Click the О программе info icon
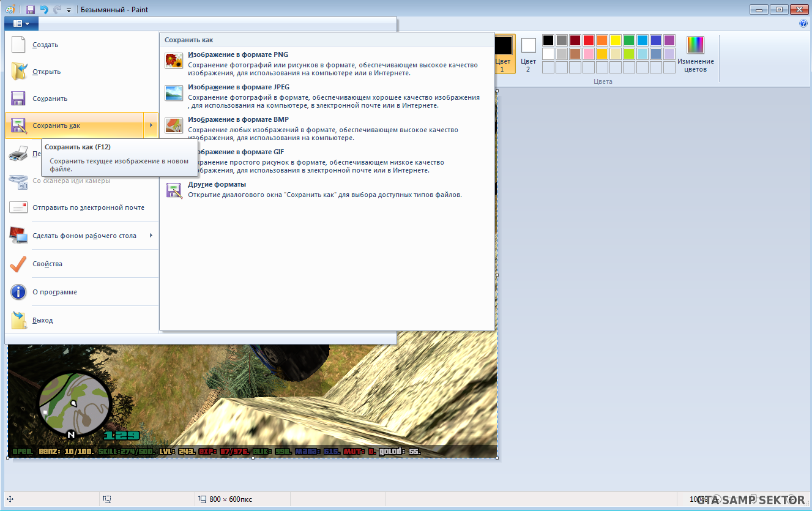The width and height of the screenshot is (812, 511). (x=19, y=292)
